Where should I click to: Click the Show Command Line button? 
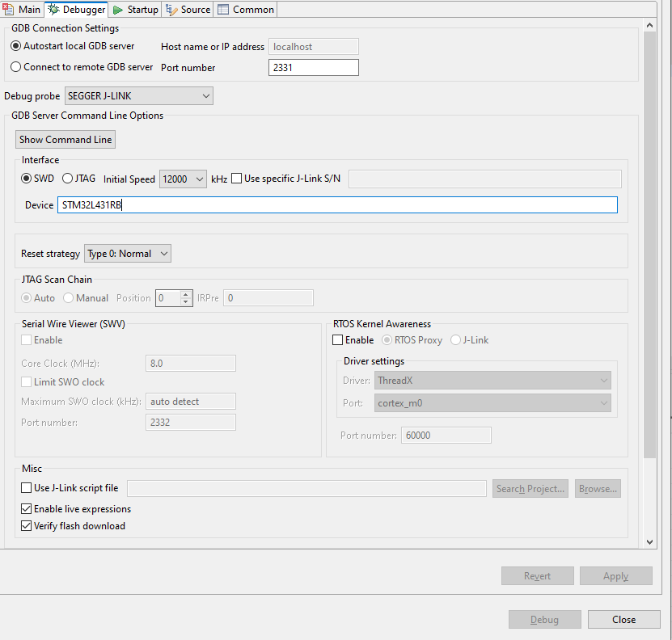tap(65, 139)
